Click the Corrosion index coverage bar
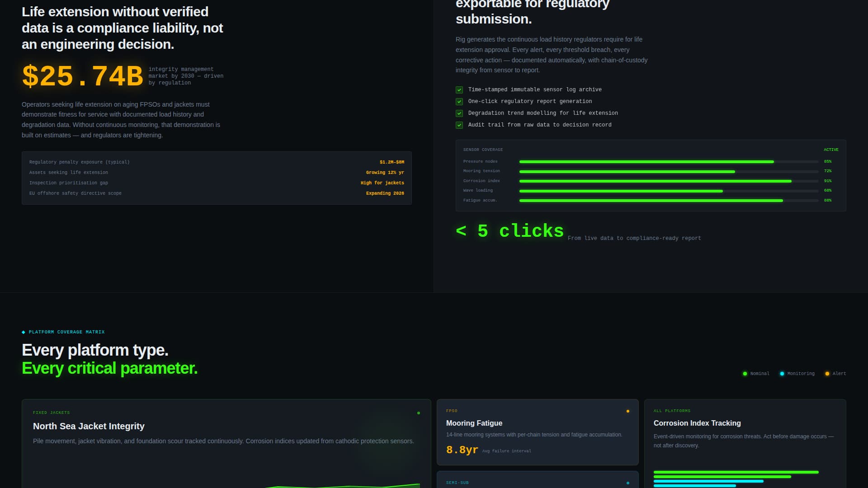The width and height of the screenshot is (868, 488). click(669, 181)
